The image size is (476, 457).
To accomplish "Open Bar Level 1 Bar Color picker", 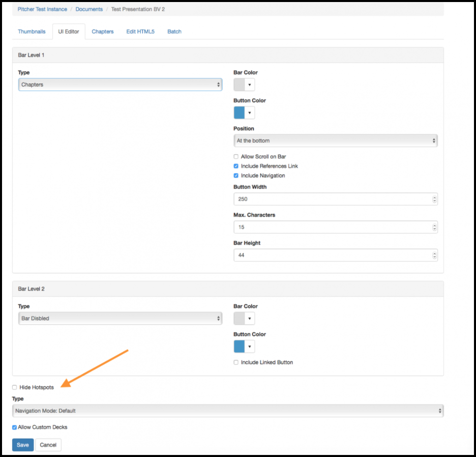I will pyautogui.click(x=244, y=84).
